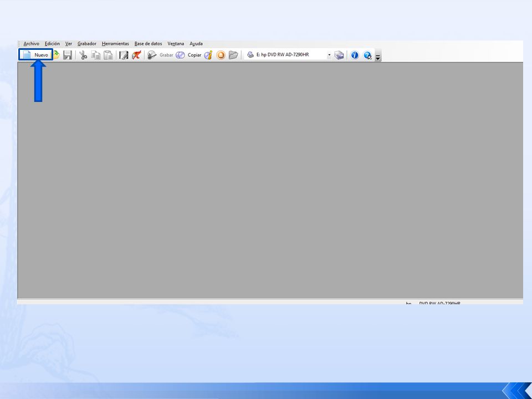The image size is (532, 399).
Task: Click the choose recorder drive icon
Action: pyautogui.click(x=339, y=55)
